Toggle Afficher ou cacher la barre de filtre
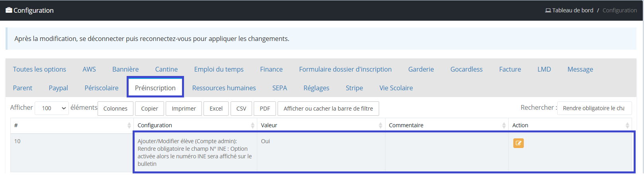Viewport: 644px width, 175px height. pyautogui.click(x=328, y=109)
